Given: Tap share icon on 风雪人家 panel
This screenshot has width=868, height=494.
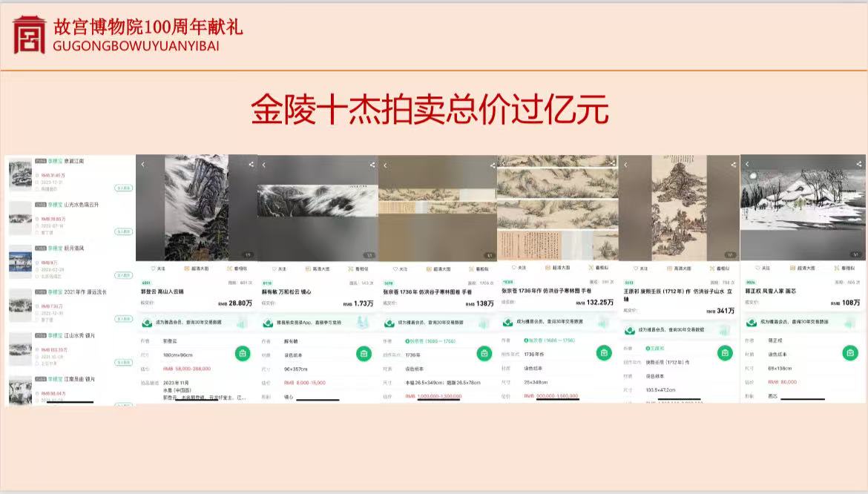Looking at the screenshot, I should [x=855, y=164].
